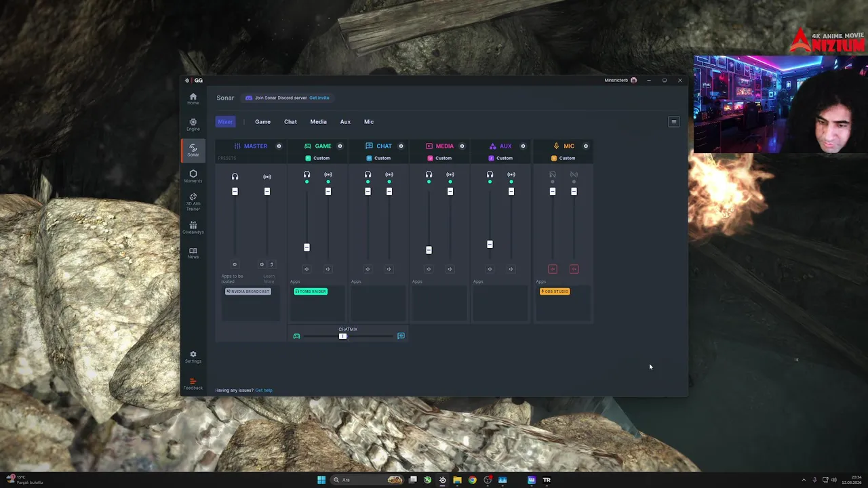Open MEDIA channel gear settings

[x=462, y=146]
